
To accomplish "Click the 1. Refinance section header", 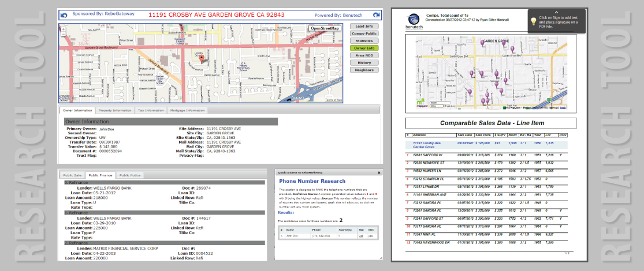I will (164, 213).
